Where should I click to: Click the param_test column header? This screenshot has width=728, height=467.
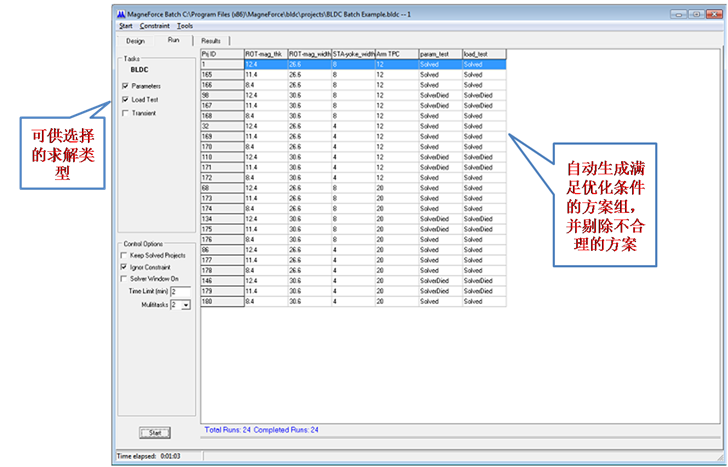(439, 54)
